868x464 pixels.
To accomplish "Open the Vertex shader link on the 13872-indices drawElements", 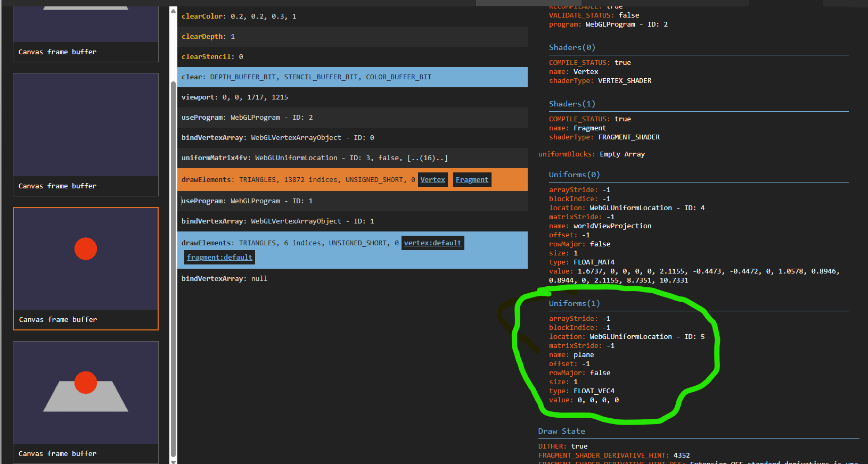I will tap(432, 180).
